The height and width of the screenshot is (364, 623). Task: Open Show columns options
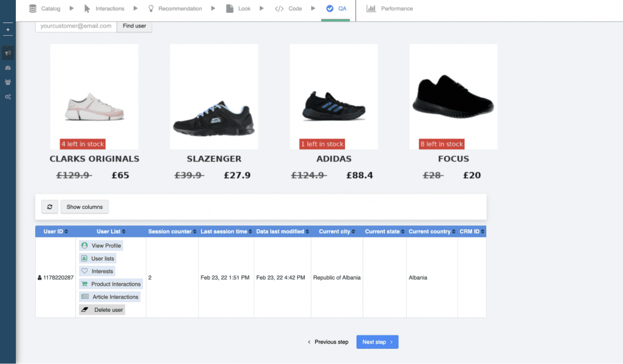(x=85, y=207)
